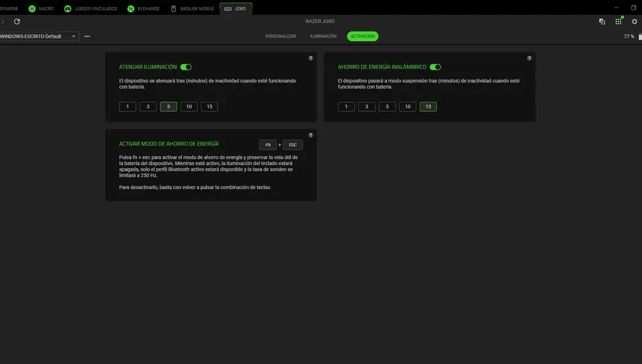Screen dimensions: 642x364
Task: Set dim lighting to 5 minutes
Action: 168,107
